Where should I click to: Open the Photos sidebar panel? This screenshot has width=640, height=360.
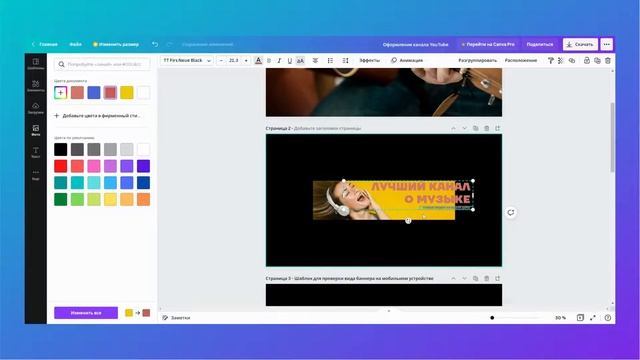(x=36, y=130)
